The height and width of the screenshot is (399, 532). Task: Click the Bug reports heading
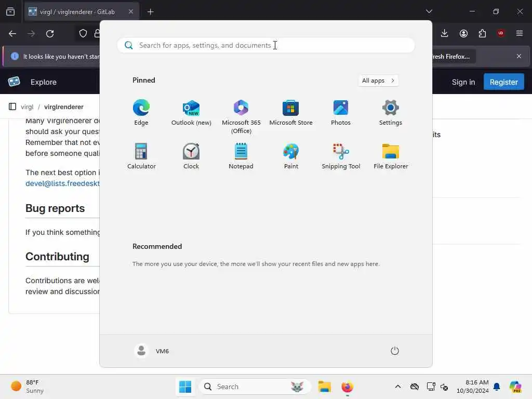coord(55,208)
